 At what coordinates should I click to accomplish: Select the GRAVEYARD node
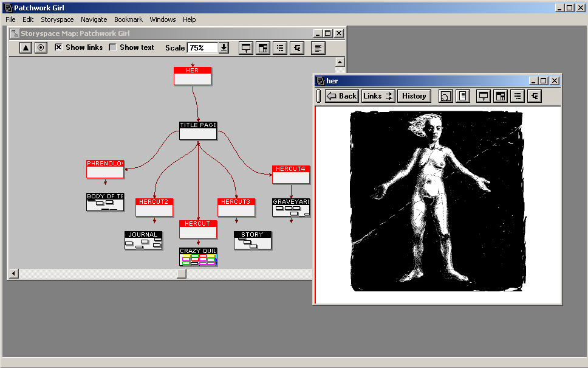click(291, 207)
